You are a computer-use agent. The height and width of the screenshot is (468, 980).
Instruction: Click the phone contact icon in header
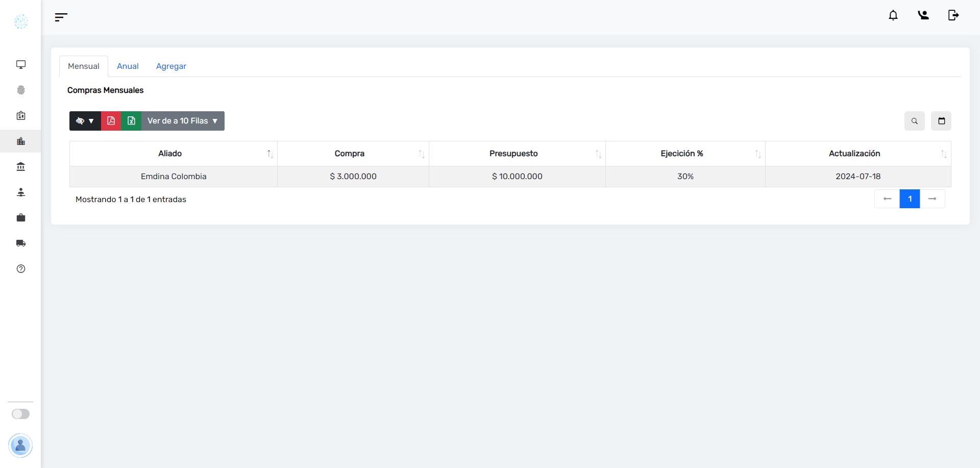[x=923, y=15]
